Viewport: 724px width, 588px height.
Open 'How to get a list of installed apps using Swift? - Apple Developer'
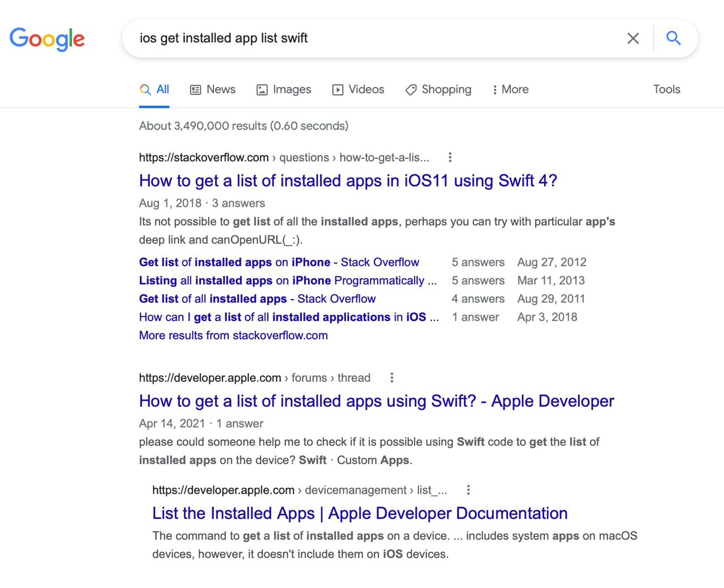click(376, 401)
